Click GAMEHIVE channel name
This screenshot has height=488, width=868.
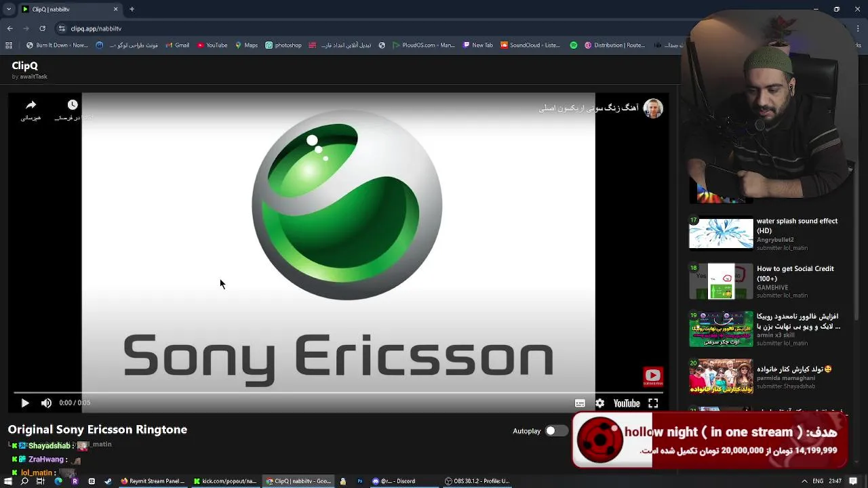click(772, 287)
